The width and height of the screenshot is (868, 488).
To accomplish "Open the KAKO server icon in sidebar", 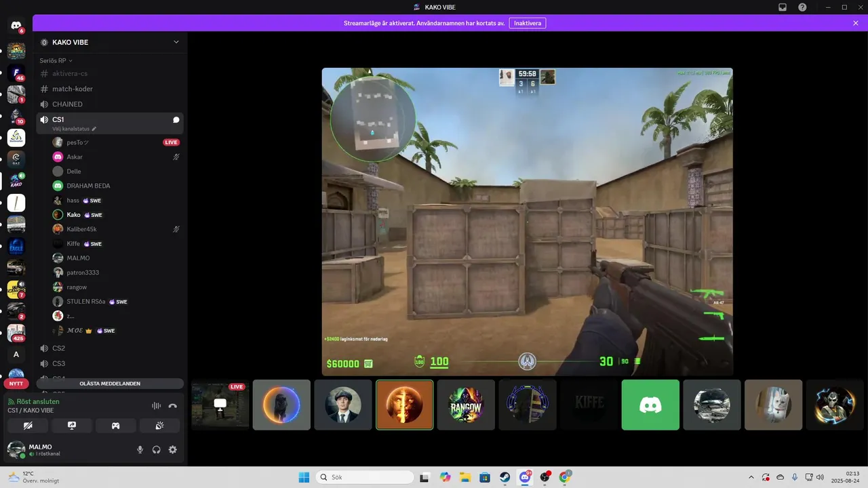I will point(16,181).
